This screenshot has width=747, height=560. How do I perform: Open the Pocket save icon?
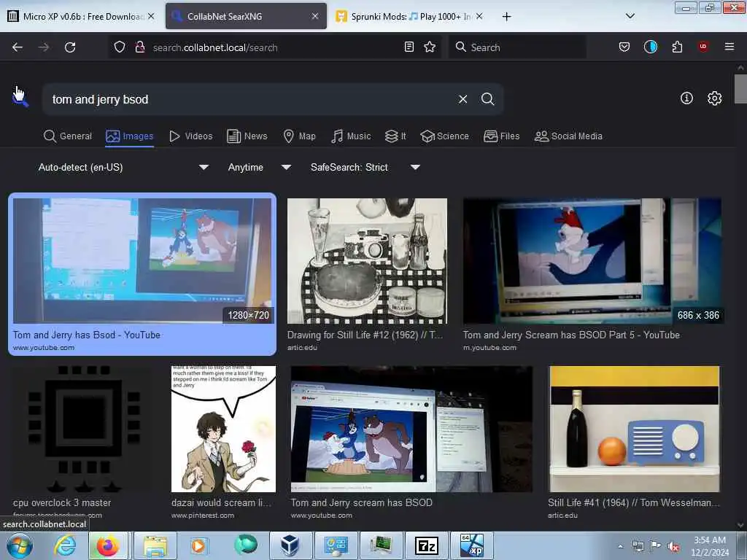(624, 47)
